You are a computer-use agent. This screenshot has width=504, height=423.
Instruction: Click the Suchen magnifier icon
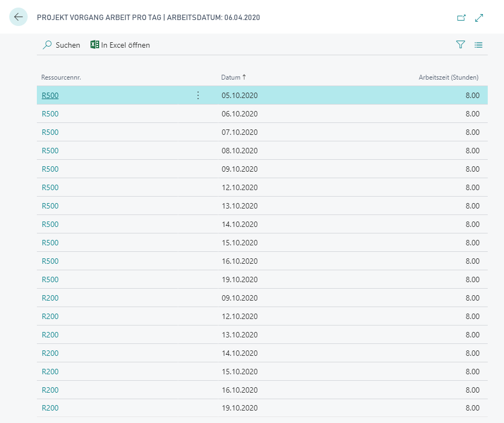(47, 44)
